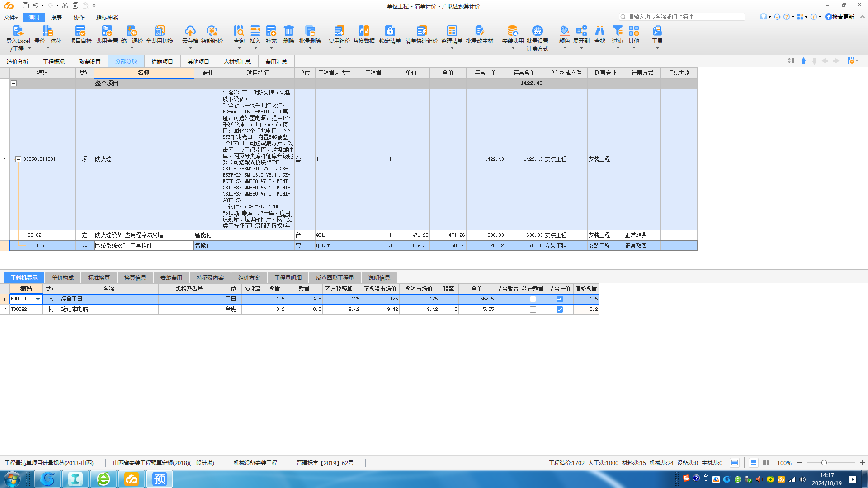Click the 锁定清单 lock list icon

[390, 31]
